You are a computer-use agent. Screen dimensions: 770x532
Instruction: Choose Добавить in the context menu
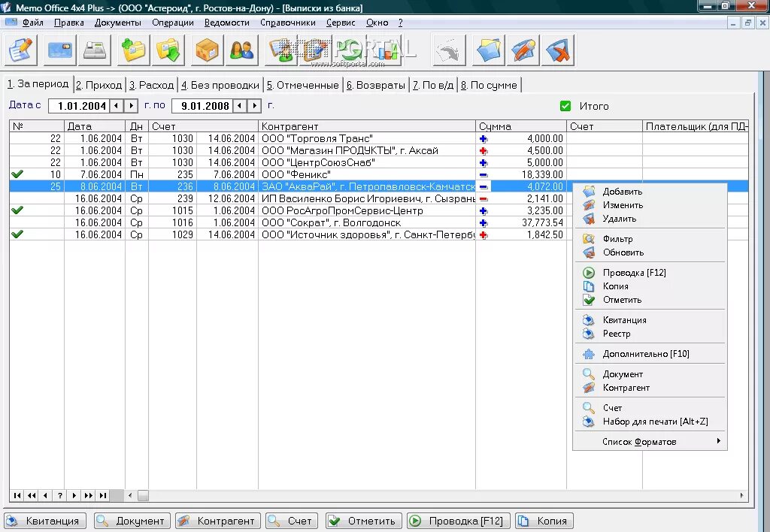click(650, 192)
